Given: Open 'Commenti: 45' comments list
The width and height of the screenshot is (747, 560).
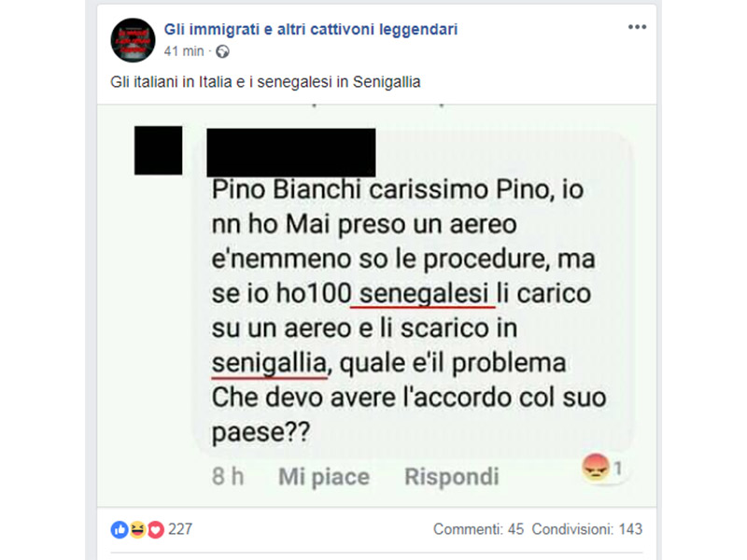Looking at the screenshot, I should pos(478,529).
